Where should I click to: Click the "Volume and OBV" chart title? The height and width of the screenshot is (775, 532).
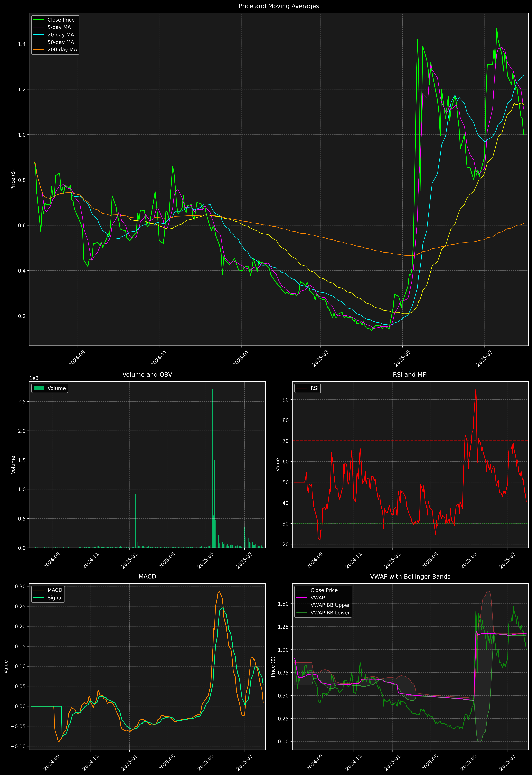pos(147,374)
